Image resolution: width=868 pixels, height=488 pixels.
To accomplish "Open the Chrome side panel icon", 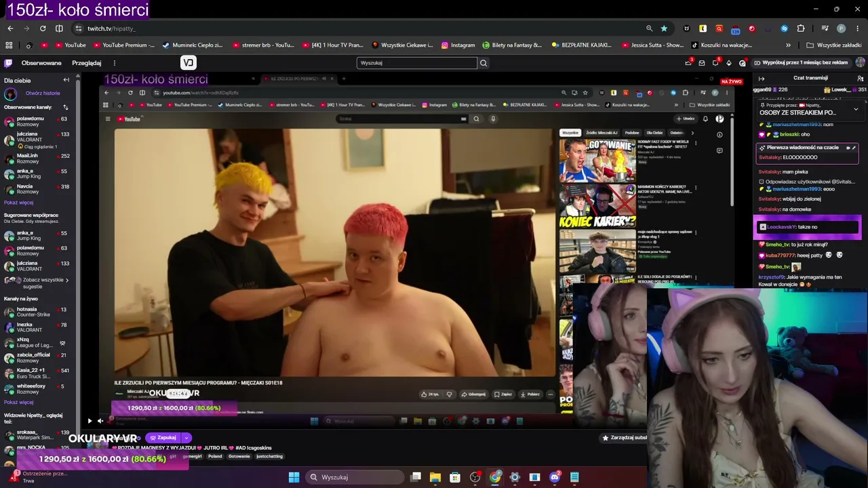I will (x=59, y=28).
